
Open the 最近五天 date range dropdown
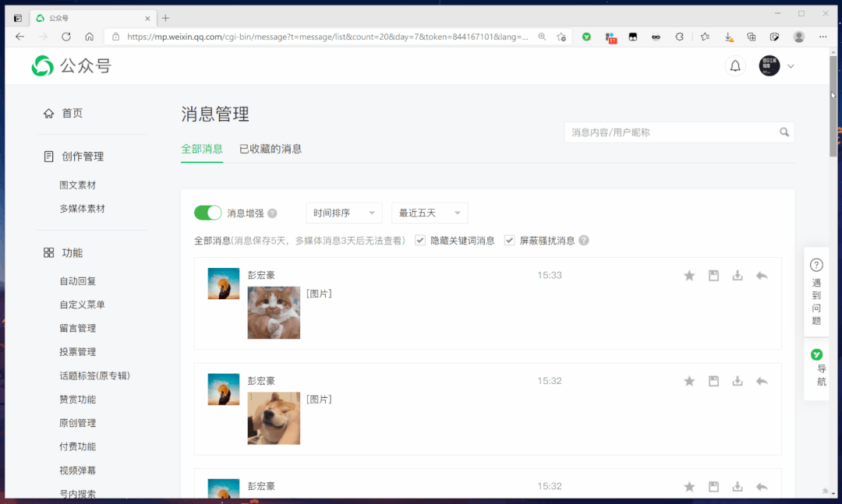(x=430, y=212)
